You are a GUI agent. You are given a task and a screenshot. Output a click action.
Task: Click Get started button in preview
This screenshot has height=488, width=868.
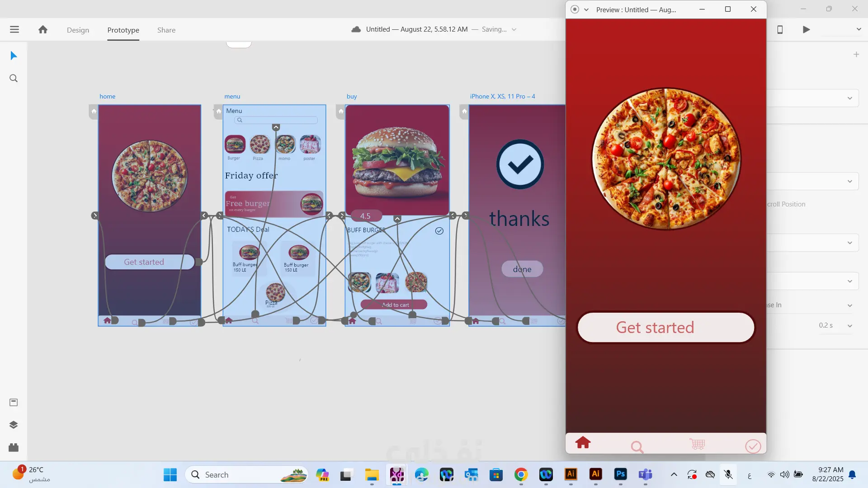pyautogui.click(x=666, y=328)
